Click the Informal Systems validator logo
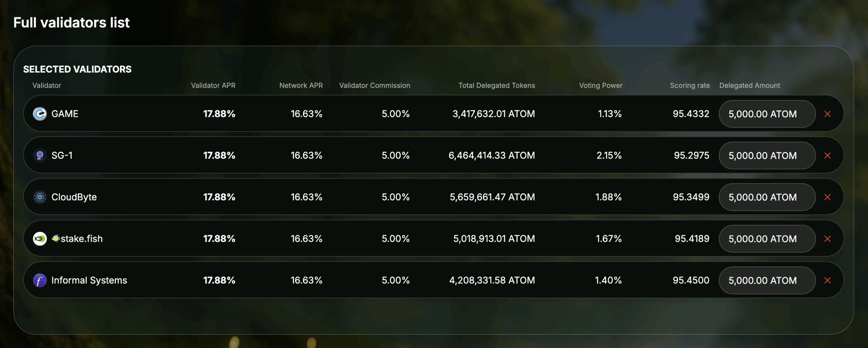The width and height of the screenshot is (868, 348). [40, 280]
